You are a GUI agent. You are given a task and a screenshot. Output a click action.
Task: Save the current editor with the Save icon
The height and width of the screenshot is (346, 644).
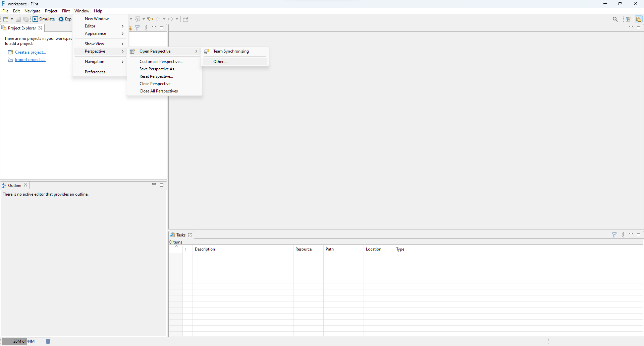(18, 19)
